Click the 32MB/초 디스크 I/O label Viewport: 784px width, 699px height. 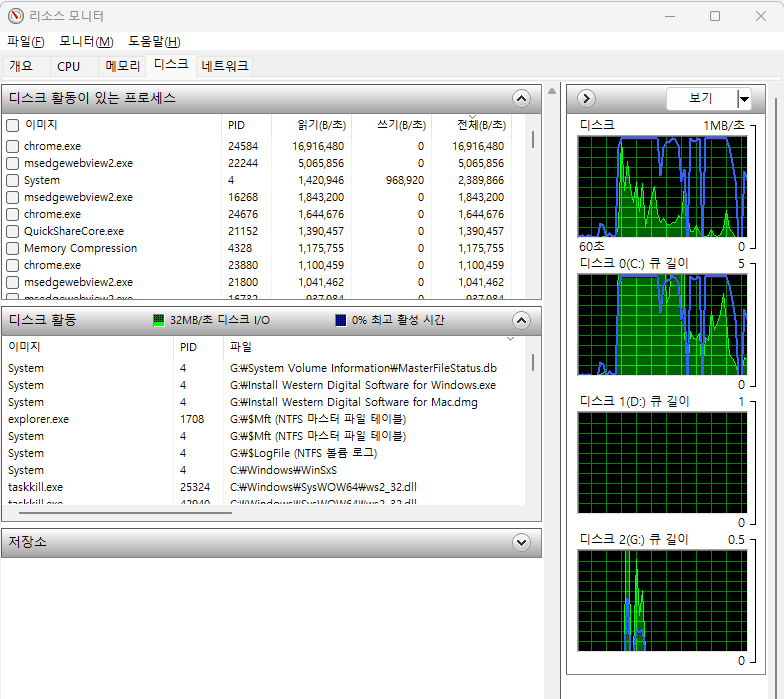click(x=220, y=320)
